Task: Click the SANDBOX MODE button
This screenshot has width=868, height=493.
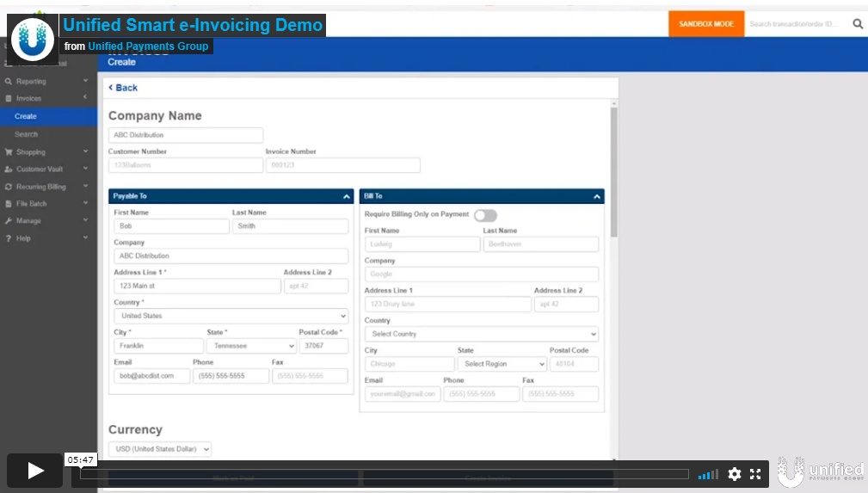Action: (706, 24)
